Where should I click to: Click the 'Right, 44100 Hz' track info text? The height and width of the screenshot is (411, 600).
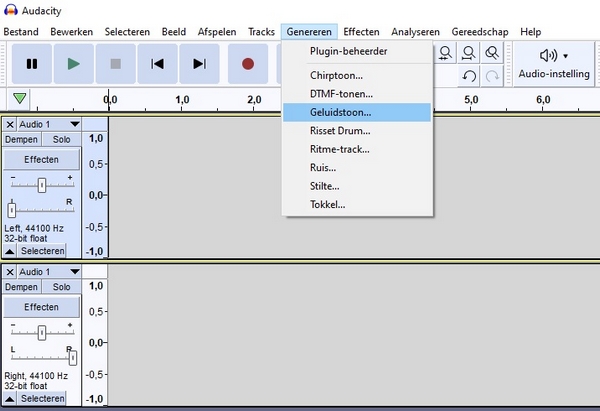[36, 376]
